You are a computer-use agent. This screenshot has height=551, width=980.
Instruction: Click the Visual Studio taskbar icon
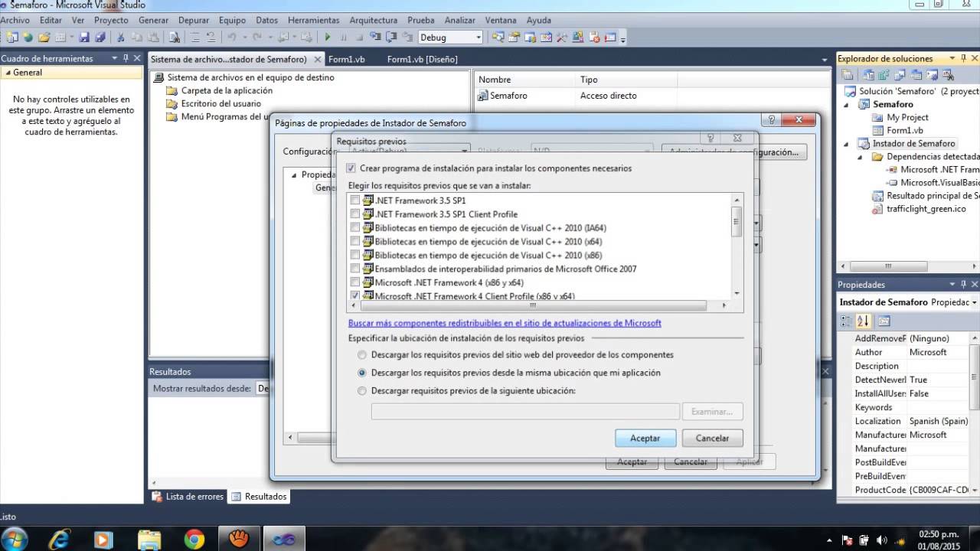(x=284, y=540)
